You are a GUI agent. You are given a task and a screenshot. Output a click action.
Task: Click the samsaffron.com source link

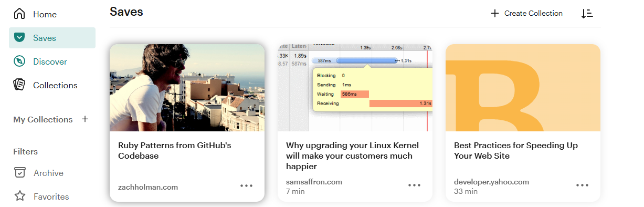pyautogui.click(x=314, y=182)
